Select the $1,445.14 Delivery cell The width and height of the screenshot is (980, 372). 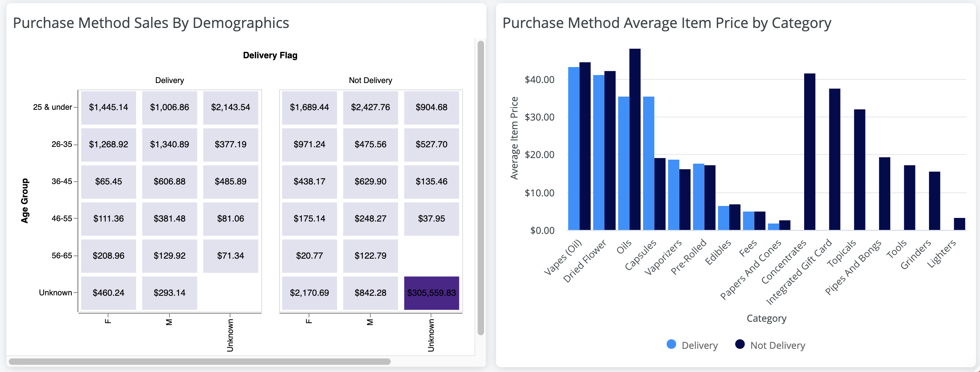coord(108,107)
